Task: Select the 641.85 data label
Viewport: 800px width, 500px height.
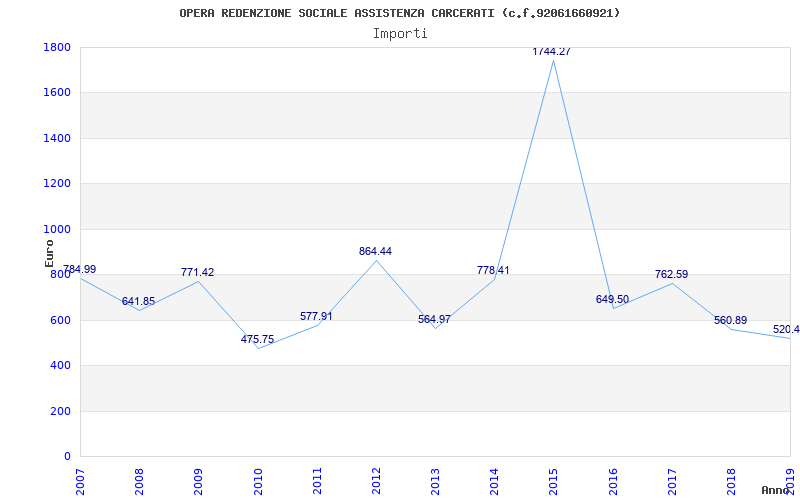Action: click(x=138, y=301)
